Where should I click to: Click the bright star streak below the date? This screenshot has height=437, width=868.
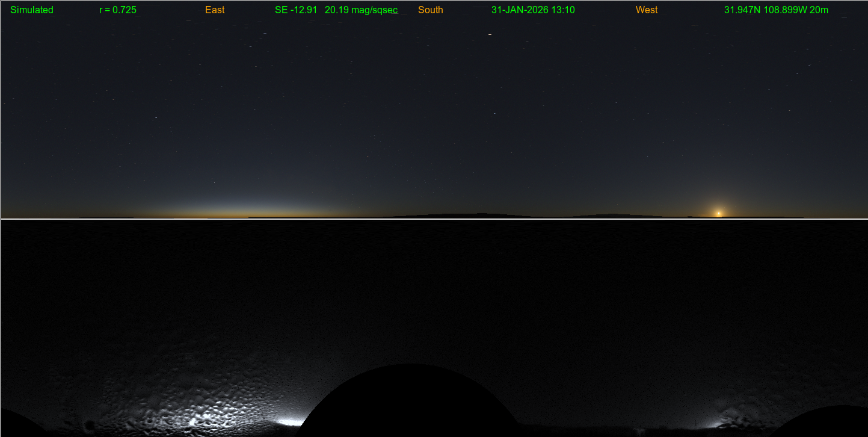tap(490, 35)
